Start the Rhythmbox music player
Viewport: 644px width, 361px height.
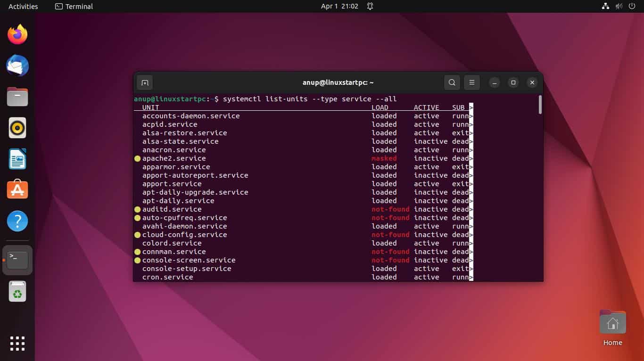click(17, 128)
